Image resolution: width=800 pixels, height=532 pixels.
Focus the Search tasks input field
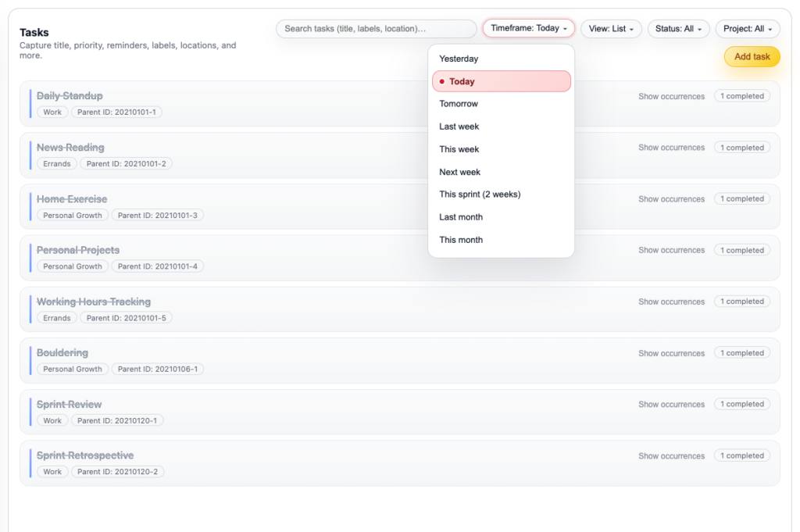tap(376, 29)
